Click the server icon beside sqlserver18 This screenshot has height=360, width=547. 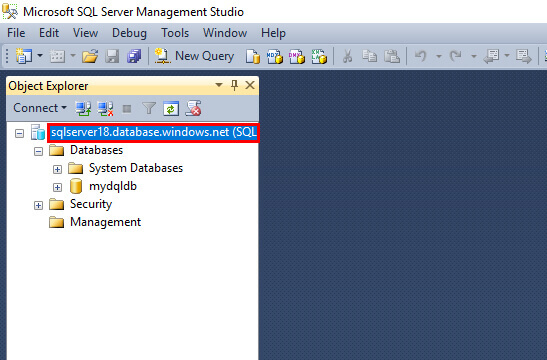click(x=38, y=132)
